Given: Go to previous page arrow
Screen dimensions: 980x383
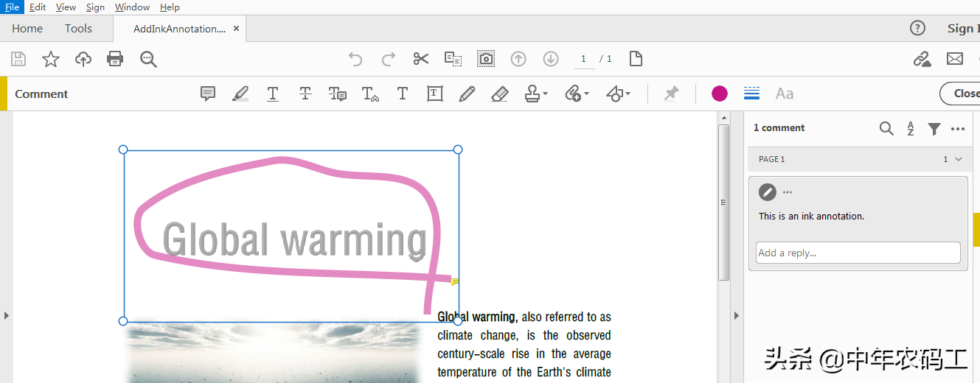Looking at the screenshot, I should [x=518, y=59].
